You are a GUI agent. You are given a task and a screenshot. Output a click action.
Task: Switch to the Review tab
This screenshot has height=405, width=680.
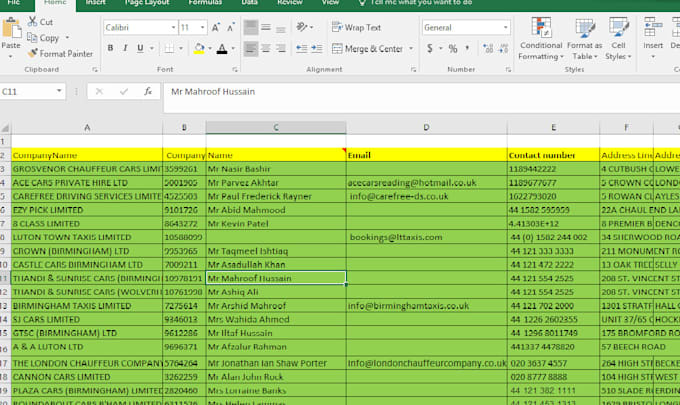tap(290, 3)
